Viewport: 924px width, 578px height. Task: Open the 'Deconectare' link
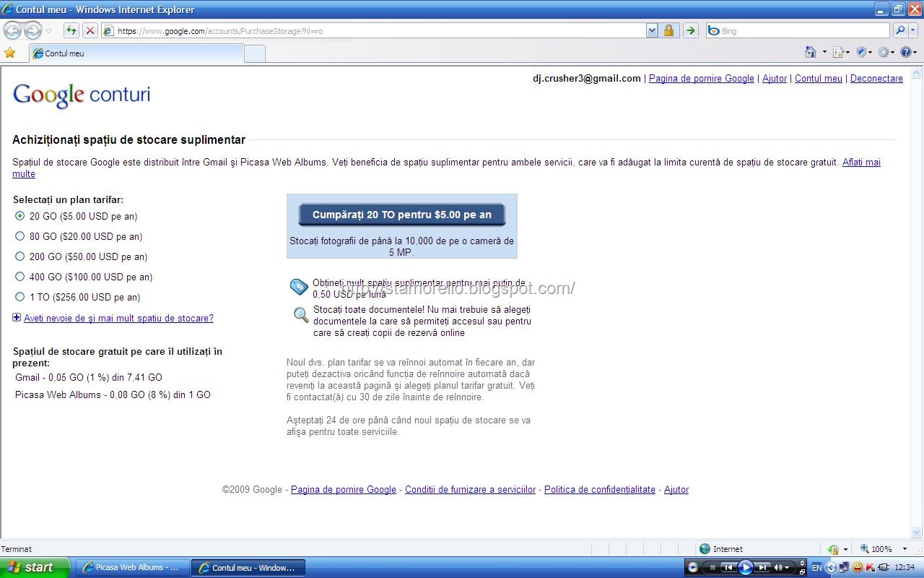(x=876, y=79)
